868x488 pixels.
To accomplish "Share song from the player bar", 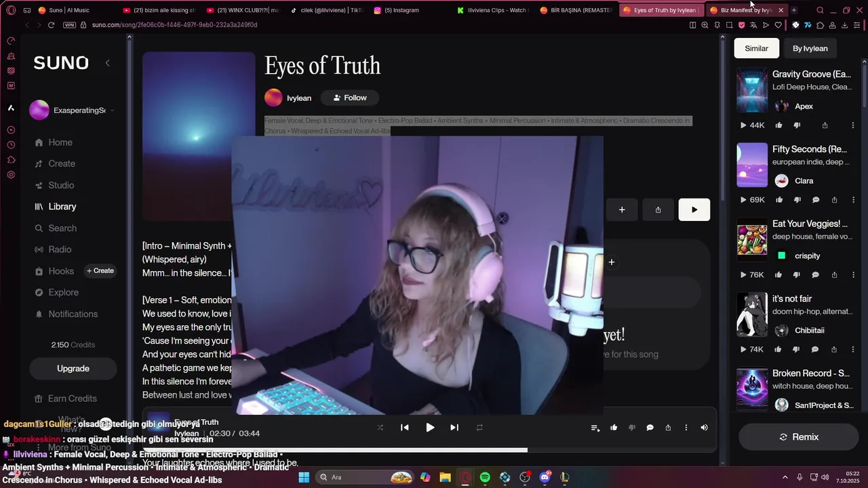I will coord(668,428).
